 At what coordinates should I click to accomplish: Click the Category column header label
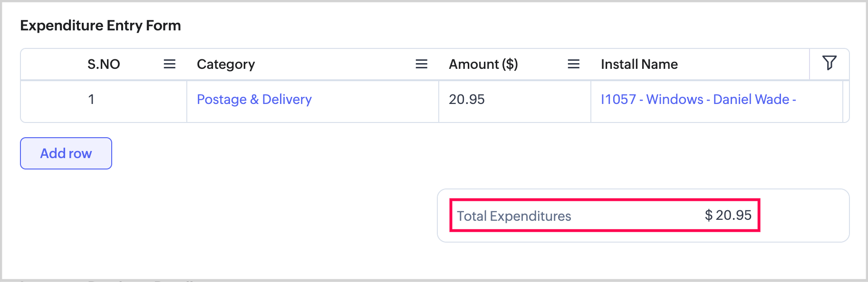(226, 64)
